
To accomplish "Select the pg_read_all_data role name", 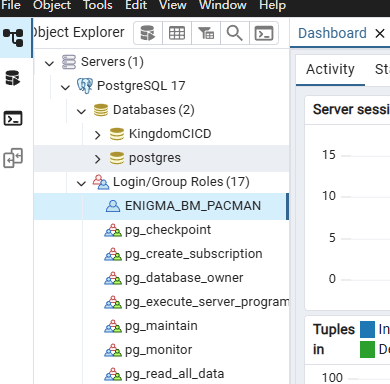I will (x=174, y=374).
